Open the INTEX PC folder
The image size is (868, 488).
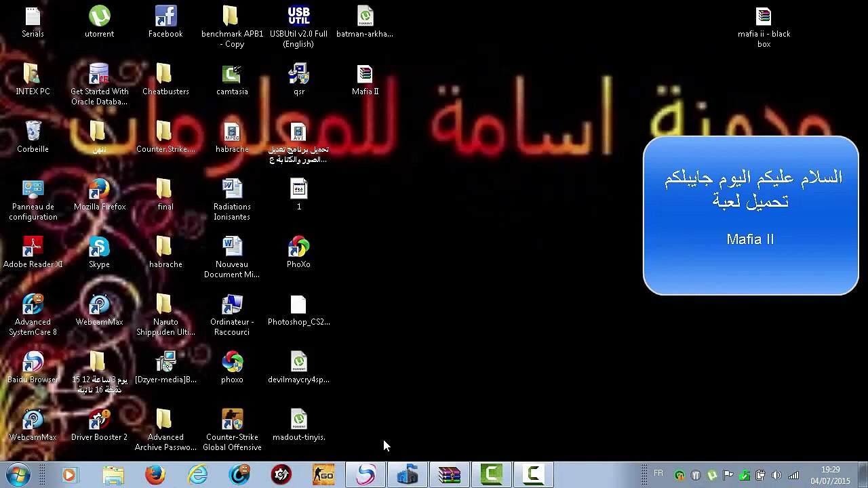pyautogui.click(x=33, y=80)
